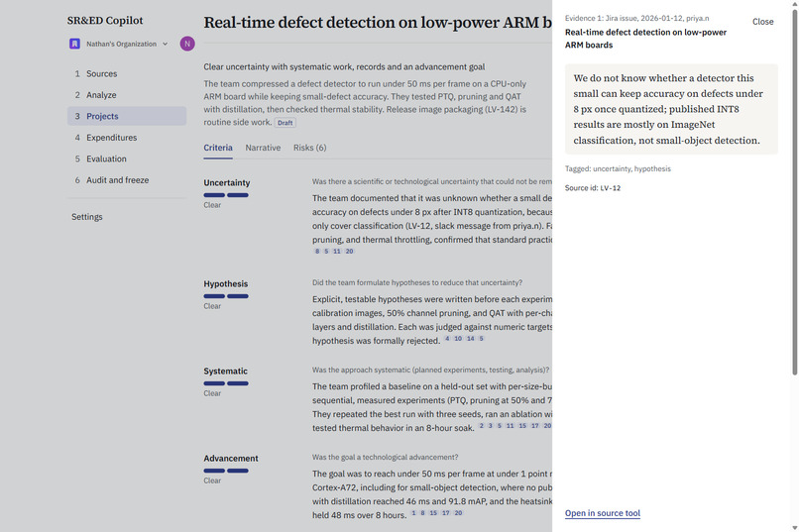Click evidence panel vertical scrollbar

(794, 193)
